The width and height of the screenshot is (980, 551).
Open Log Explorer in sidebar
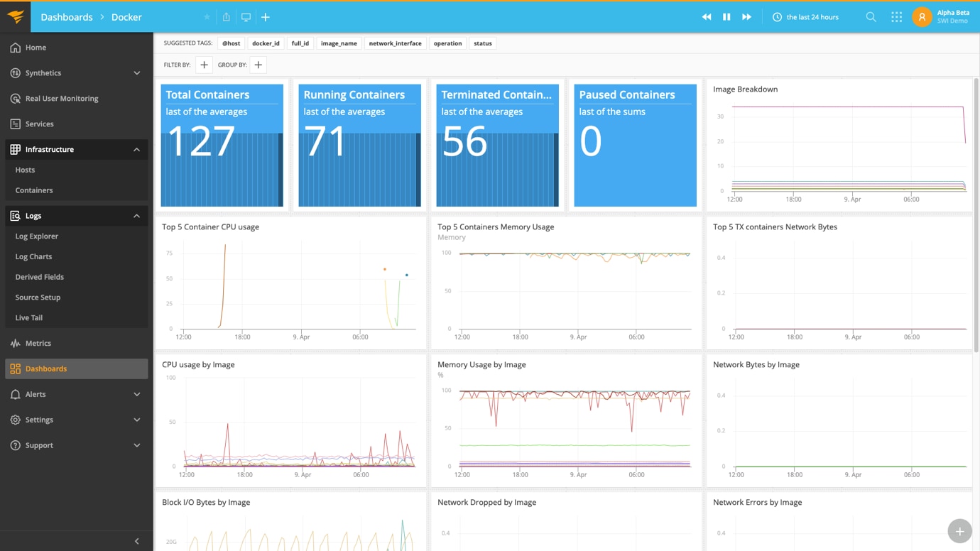[x=37, y=236]
